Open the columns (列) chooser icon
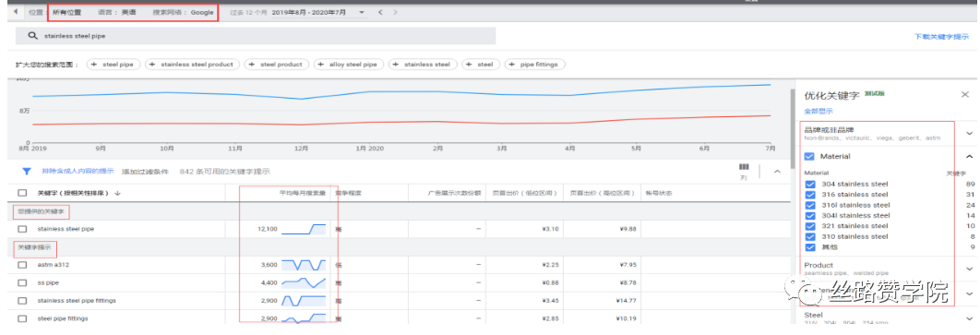 point(743,171)
